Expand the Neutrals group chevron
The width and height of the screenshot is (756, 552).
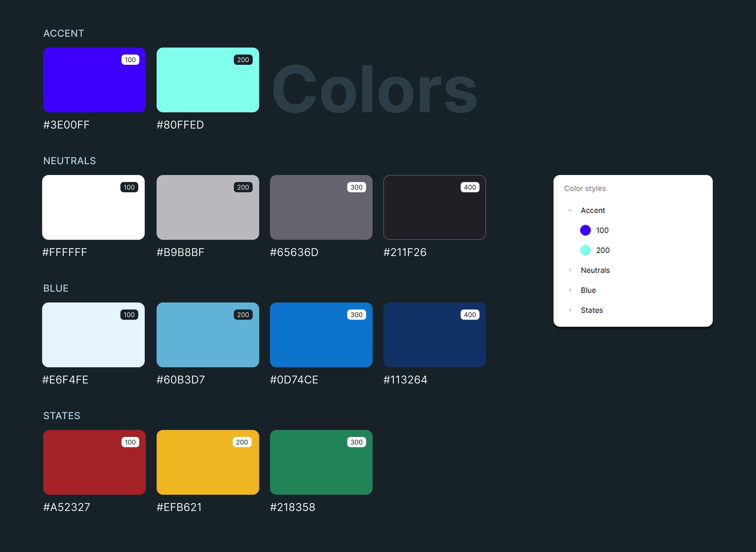point(570,270)
